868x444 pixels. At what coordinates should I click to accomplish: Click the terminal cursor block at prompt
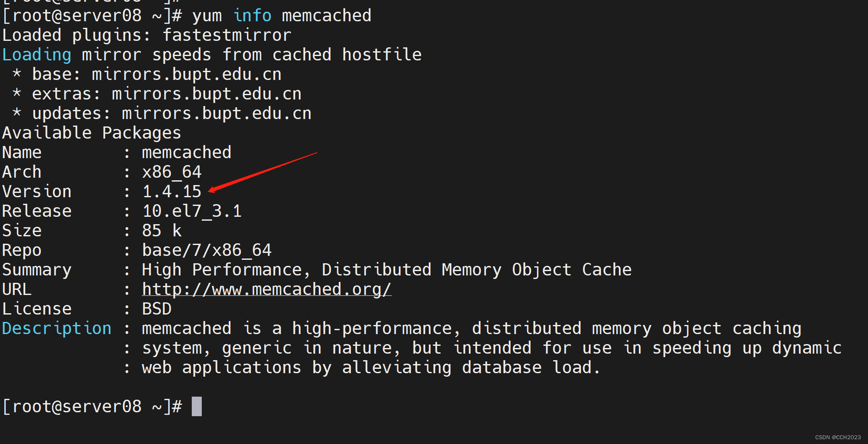click(x=197, y=406)
